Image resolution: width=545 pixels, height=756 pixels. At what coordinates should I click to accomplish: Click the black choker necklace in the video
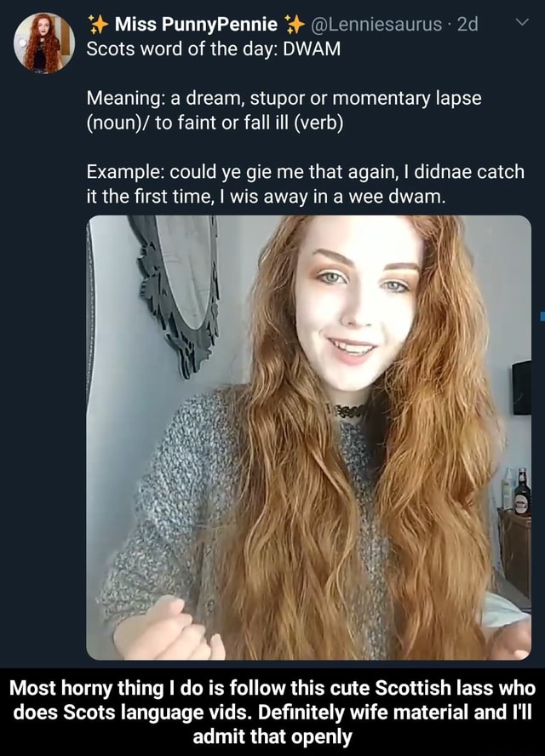click(x=352, y=410)
